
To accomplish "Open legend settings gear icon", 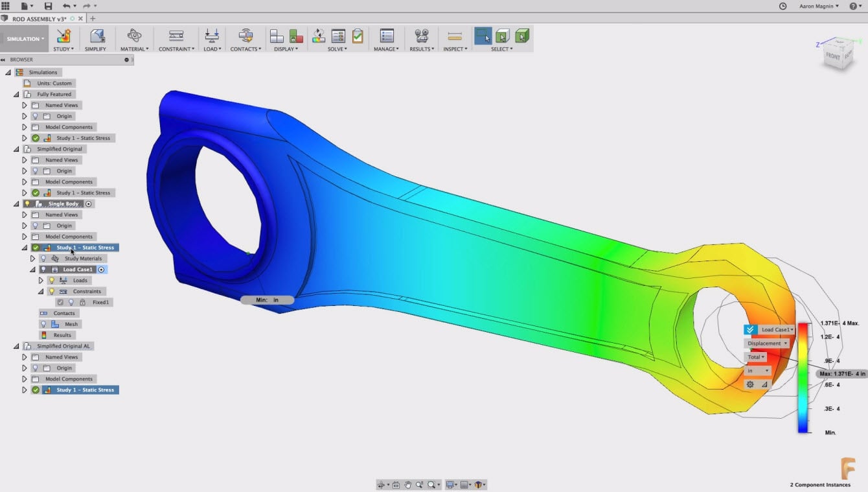I will 750,384.
